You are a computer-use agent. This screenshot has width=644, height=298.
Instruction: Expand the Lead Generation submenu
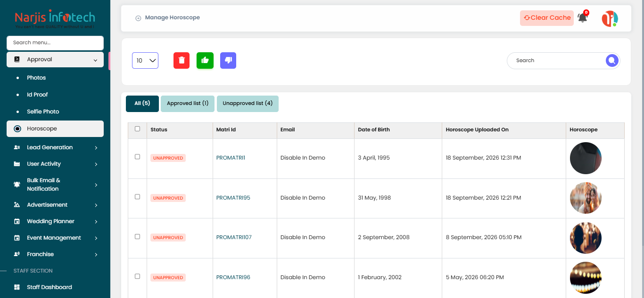[x=96, y=147]
